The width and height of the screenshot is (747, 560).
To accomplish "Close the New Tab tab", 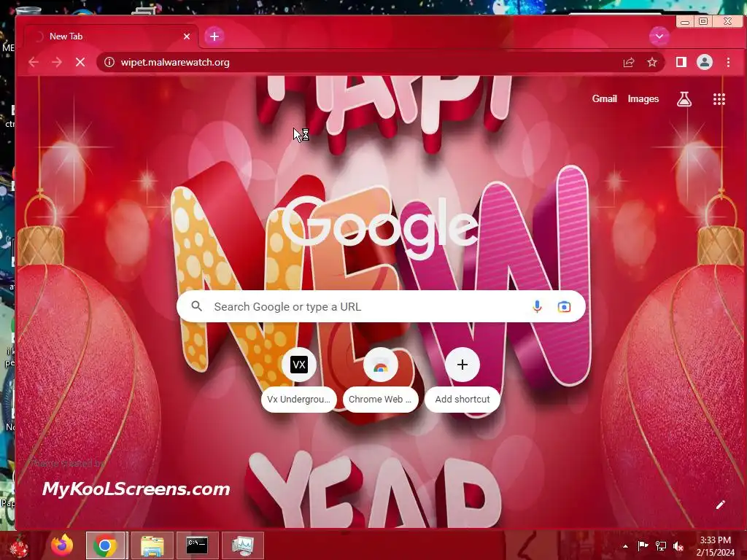I will 187,36.
